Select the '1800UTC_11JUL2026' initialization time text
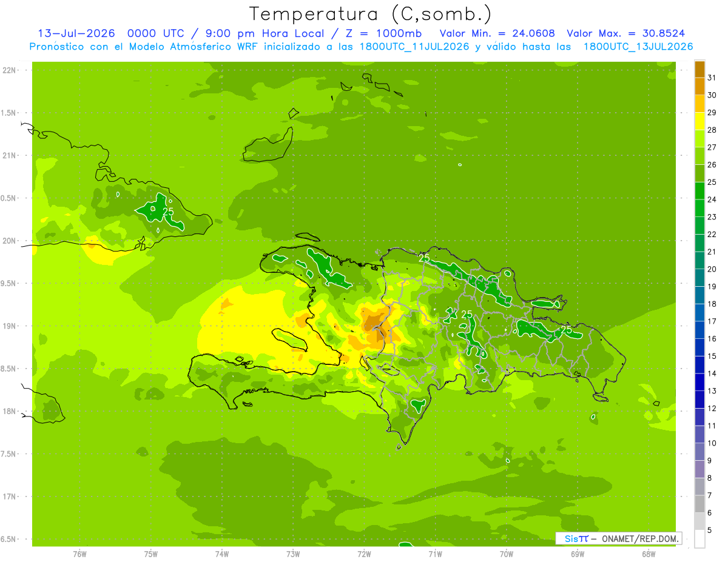The width and height of the screenshot is (728, 562). [414, 47]
